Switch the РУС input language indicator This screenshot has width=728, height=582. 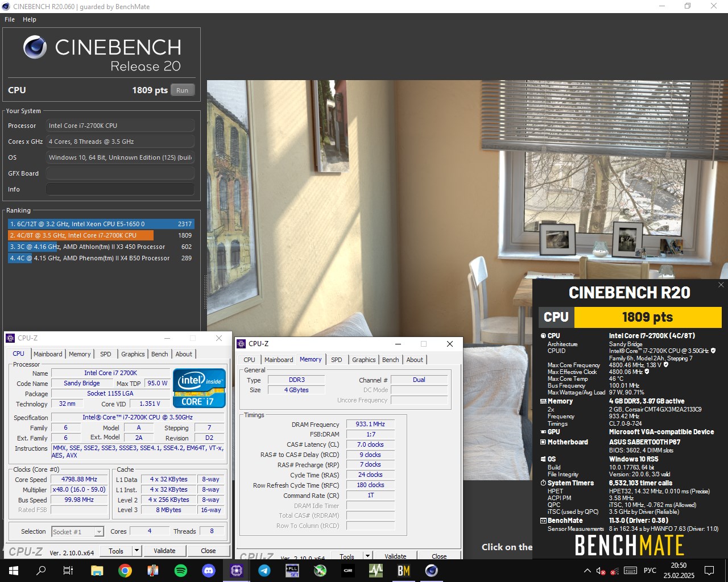pos(650,571)
